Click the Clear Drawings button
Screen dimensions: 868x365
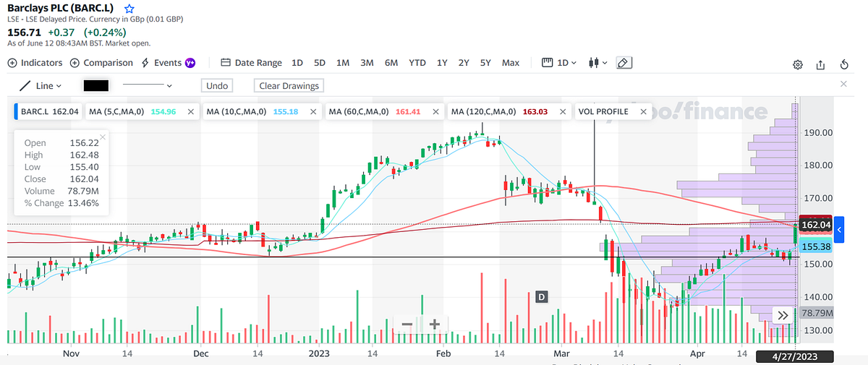(289, 85)
